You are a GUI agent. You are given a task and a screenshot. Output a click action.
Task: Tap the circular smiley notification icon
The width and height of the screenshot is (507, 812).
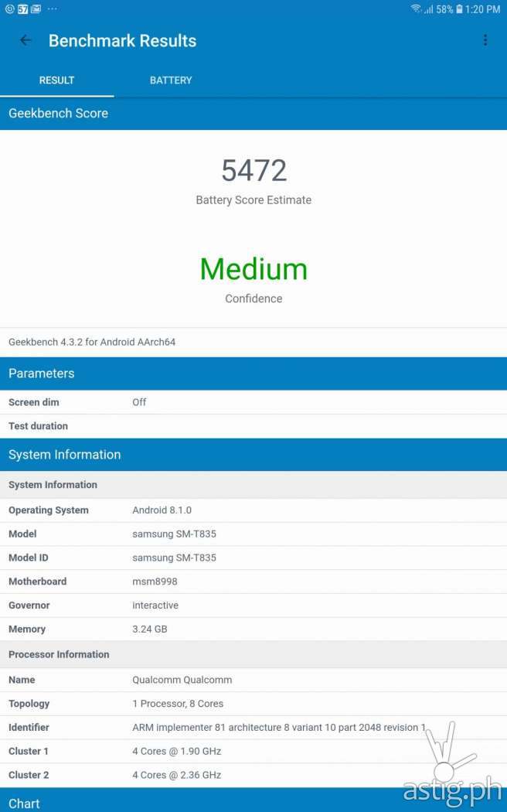pos(9,9)
